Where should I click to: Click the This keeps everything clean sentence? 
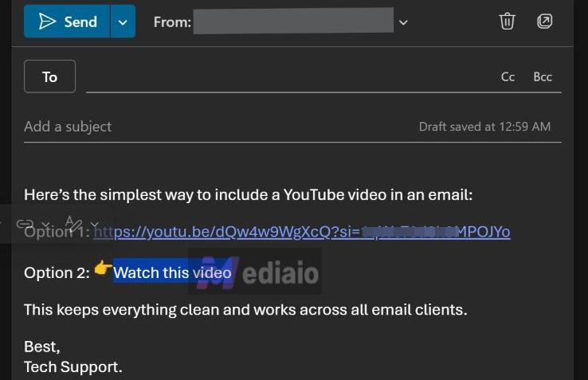coord(245,310)
